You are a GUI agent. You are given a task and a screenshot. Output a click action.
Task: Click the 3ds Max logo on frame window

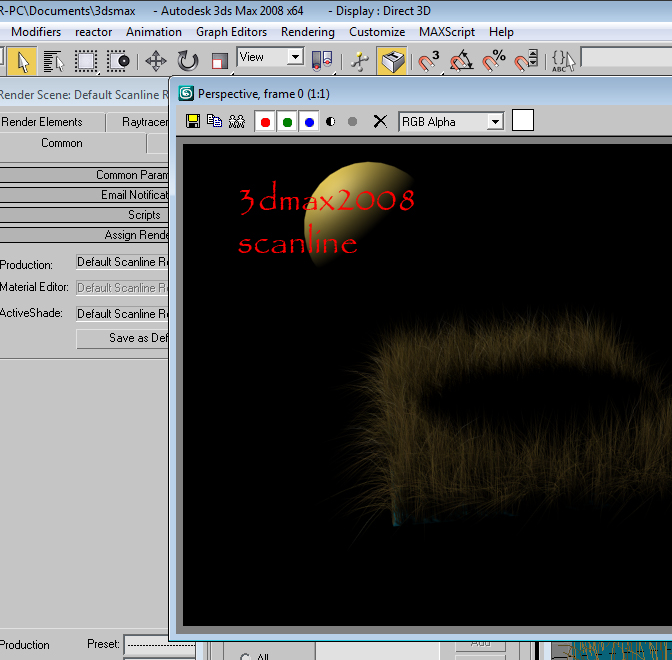pyautogui.click(x=186, y=93)
